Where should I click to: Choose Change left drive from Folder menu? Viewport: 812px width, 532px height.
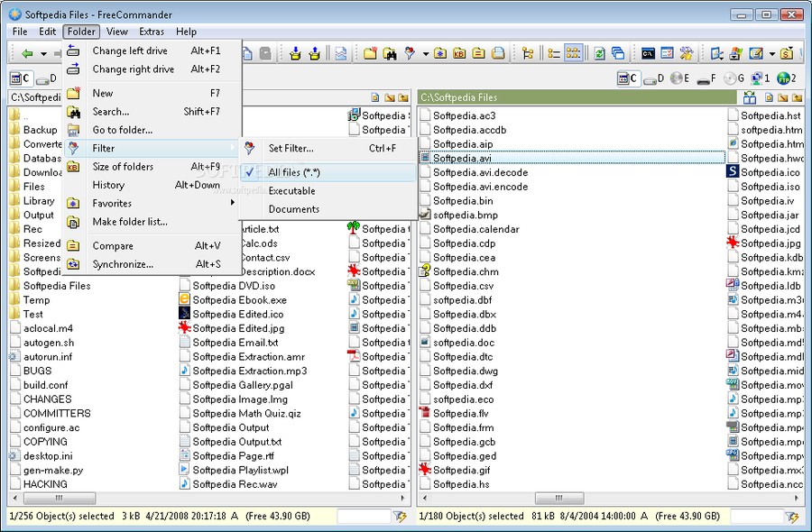(152, 50)
